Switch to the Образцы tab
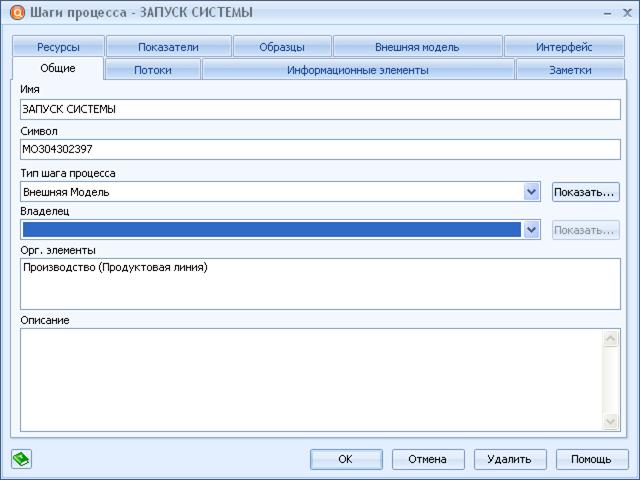The height and width of the screenshot is (480, 640). (282, 47)
